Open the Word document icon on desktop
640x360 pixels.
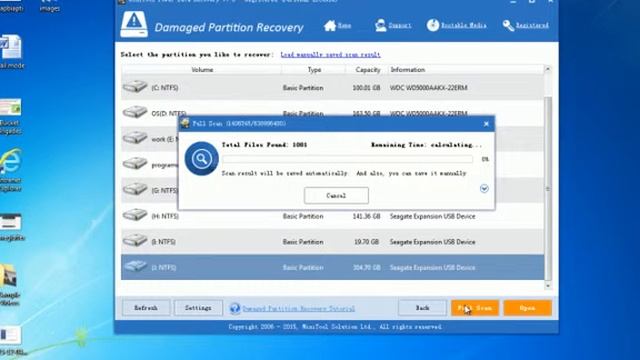[11, 47]
